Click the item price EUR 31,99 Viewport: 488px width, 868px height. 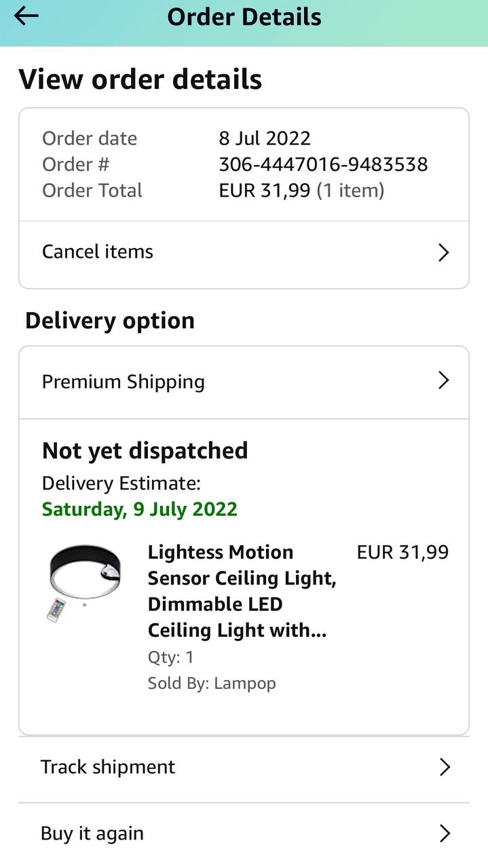click(x=402, y=553)
